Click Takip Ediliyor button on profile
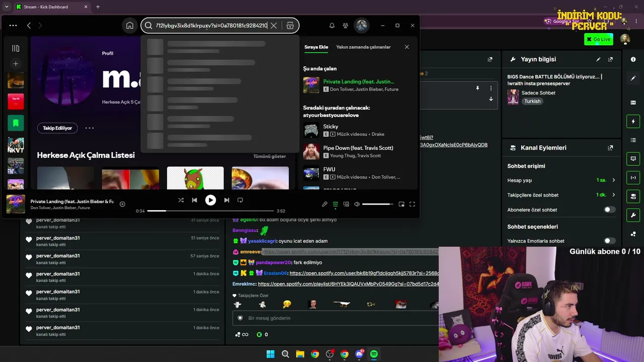The width and height of the screenshot is (644, 362). [57, 128]
